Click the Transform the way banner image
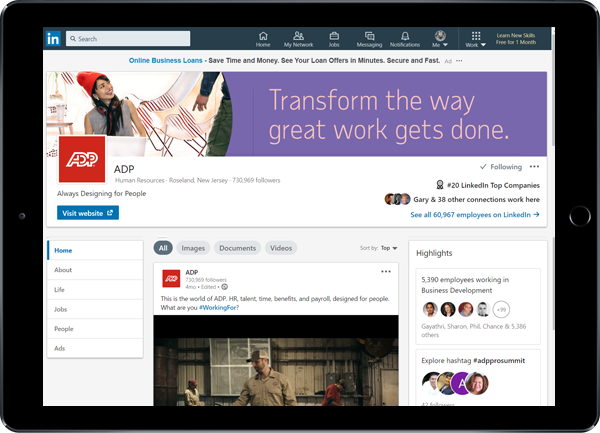The height and width of the screenshot is (433, 600). (297, 114)
